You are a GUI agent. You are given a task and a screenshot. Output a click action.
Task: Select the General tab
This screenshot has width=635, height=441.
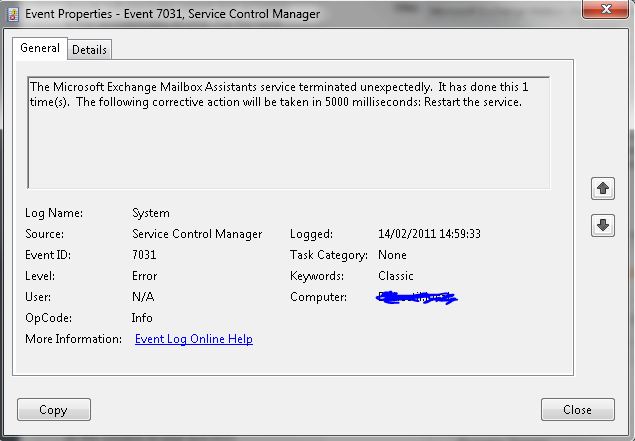(x=40, y=48)
